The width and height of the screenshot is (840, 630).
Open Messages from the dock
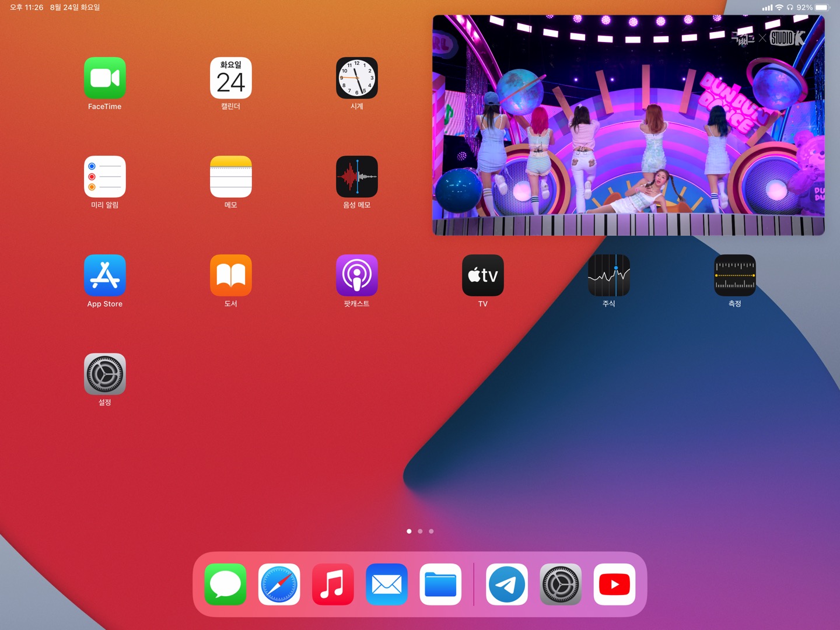[x=226, y=584]
